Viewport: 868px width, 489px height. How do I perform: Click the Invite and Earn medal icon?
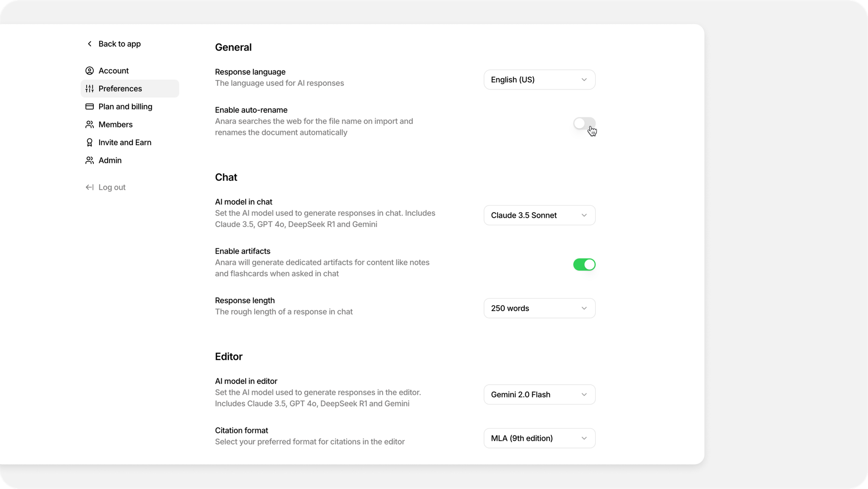pos(90,142)
